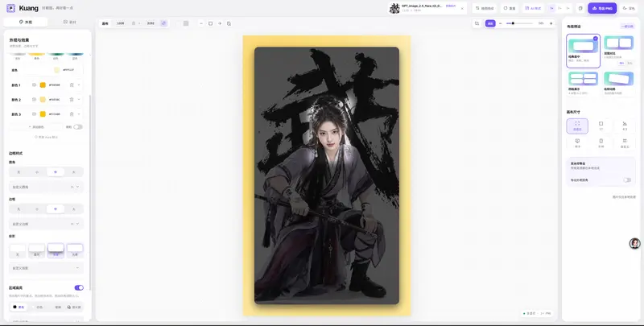This screenshot has height=326, width=644.
Task: Select the 1x export scale
Action: click(552, 8)
